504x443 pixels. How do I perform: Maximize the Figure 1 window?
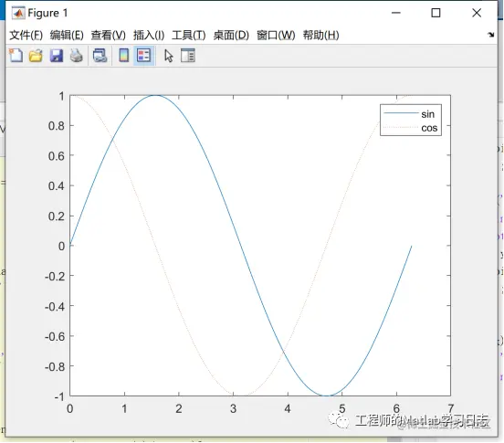(x=436, y=13)
